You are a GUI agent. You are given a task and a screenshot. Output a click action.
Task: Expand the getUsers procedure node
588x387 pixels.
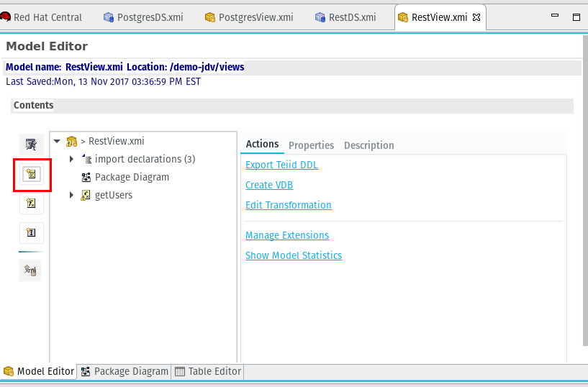coord(71,195)
